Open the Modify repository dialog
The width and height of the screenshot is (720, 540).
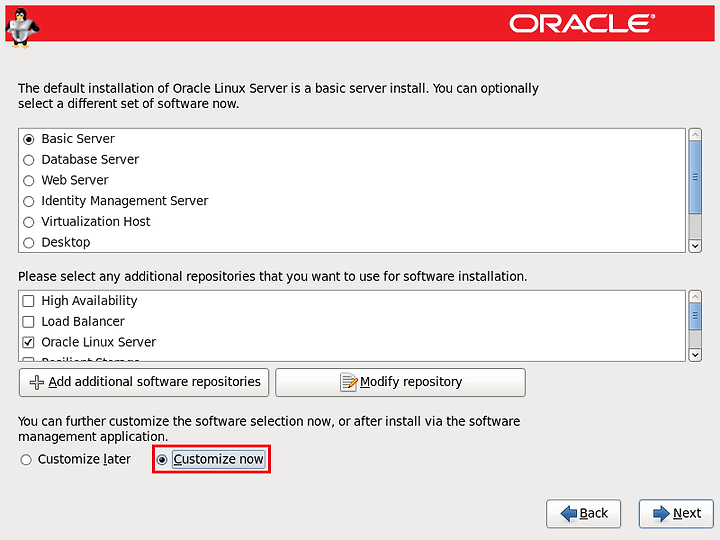(400, 382)
